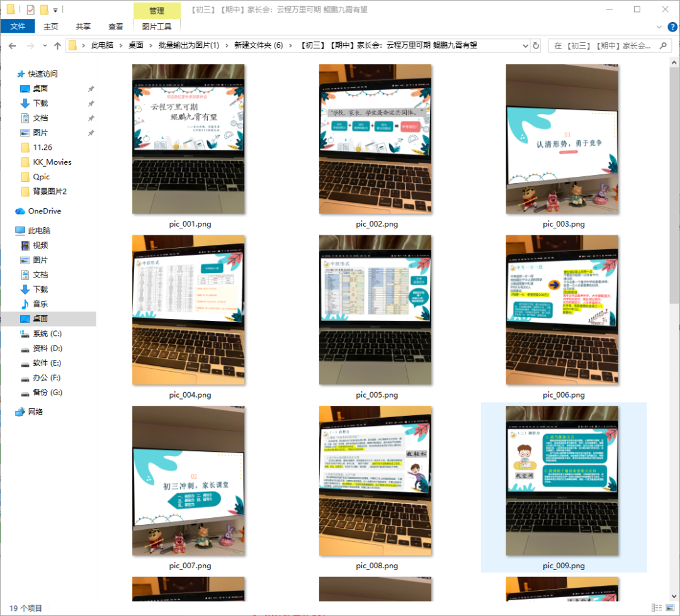The height and width of the screenshot is (616, 680).
Task: Expand the ribbon with the chevron
Action: tap(659, 27)
